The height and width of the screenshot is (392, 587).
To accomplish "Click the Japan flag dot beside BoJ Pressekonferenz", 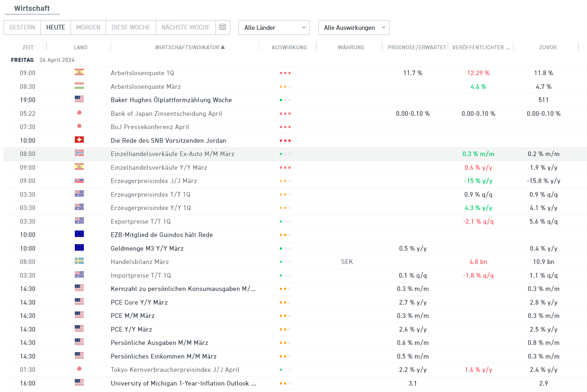I will coord(79,126).
